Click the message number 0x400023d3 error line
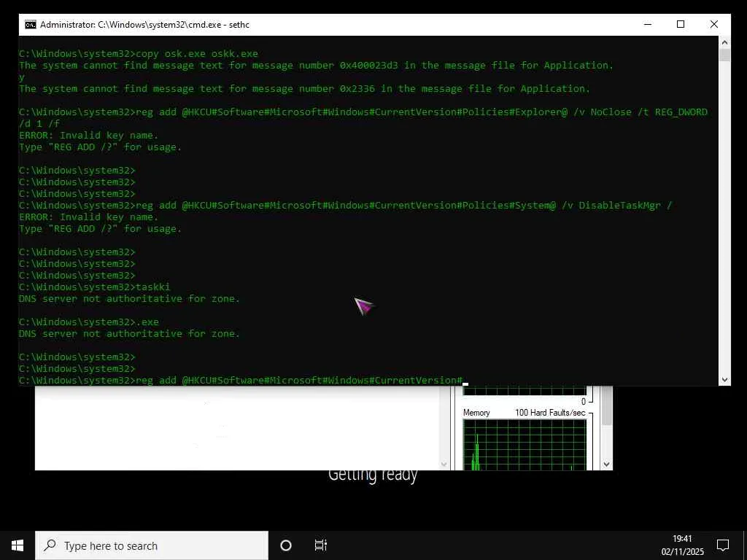Screen dimensions: 747x560 click(316, 65)
